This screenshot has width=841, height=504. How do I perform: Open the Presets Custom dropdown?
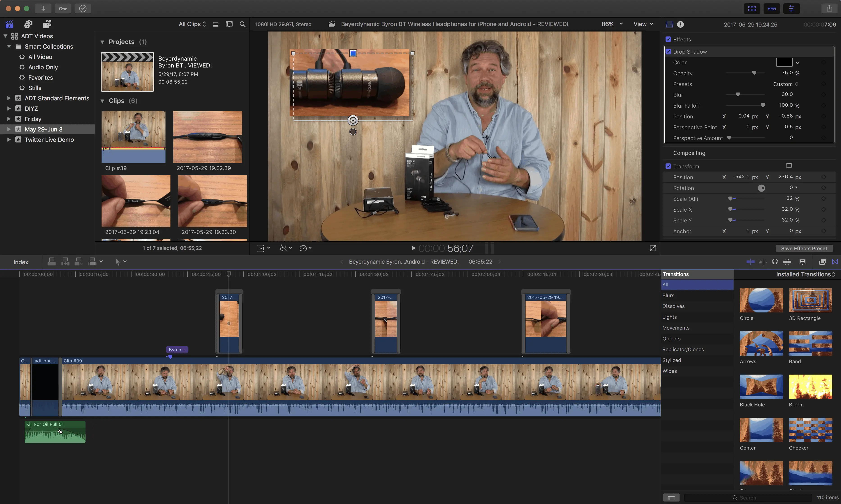click(x=786, y=84)
